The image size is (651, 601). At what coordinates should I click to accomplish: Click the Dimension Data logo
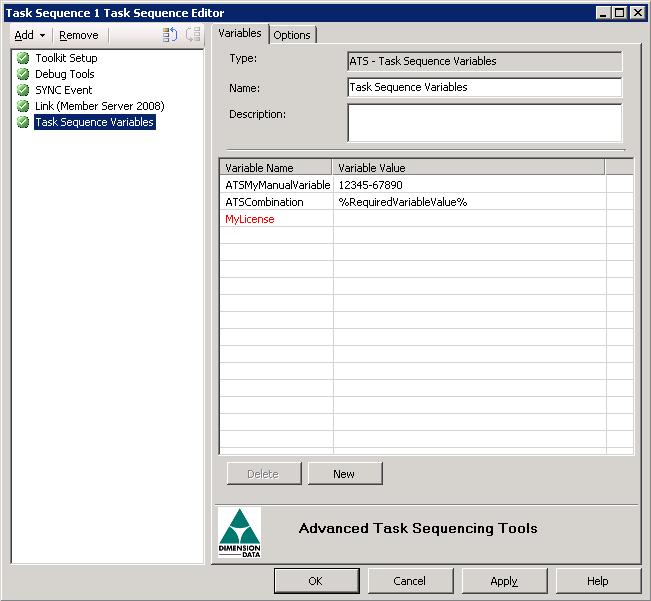click(x=240, y=533)
